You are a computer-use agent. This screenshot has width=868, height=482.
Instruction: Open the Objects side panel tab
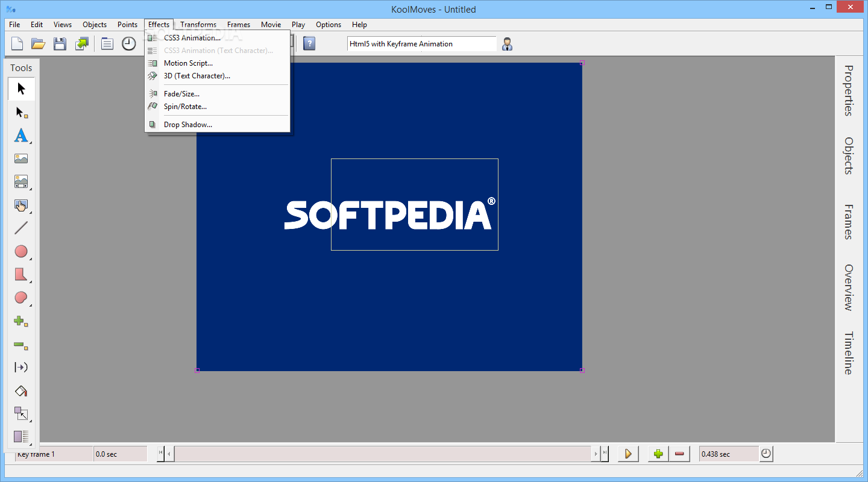click(x=848, y=156)
